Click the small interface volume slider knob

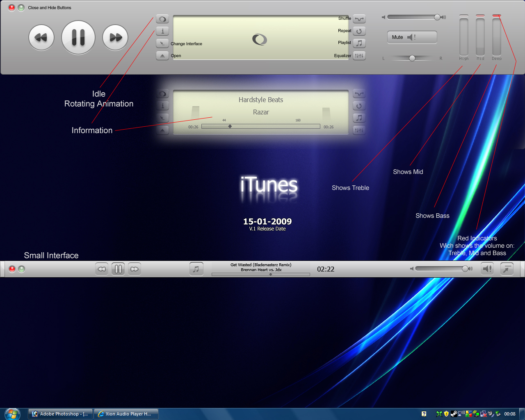pyautogui.click(x=465, y=269)
